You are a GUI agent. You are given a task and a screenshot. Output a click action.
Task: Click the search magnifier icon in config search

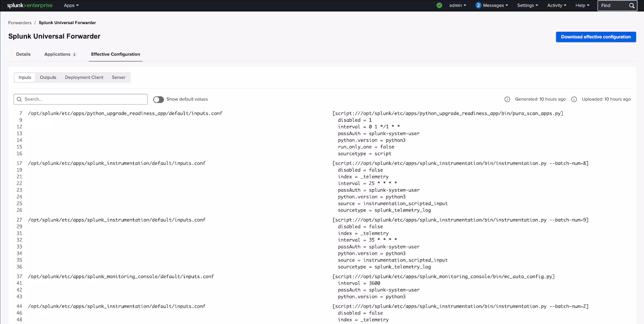pos(19,99)
